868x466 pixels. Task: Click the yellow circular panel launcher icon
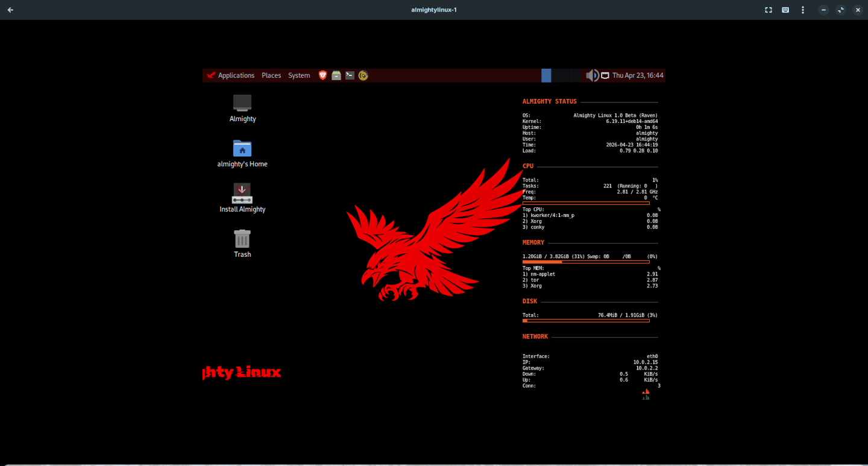coord(363,75)
